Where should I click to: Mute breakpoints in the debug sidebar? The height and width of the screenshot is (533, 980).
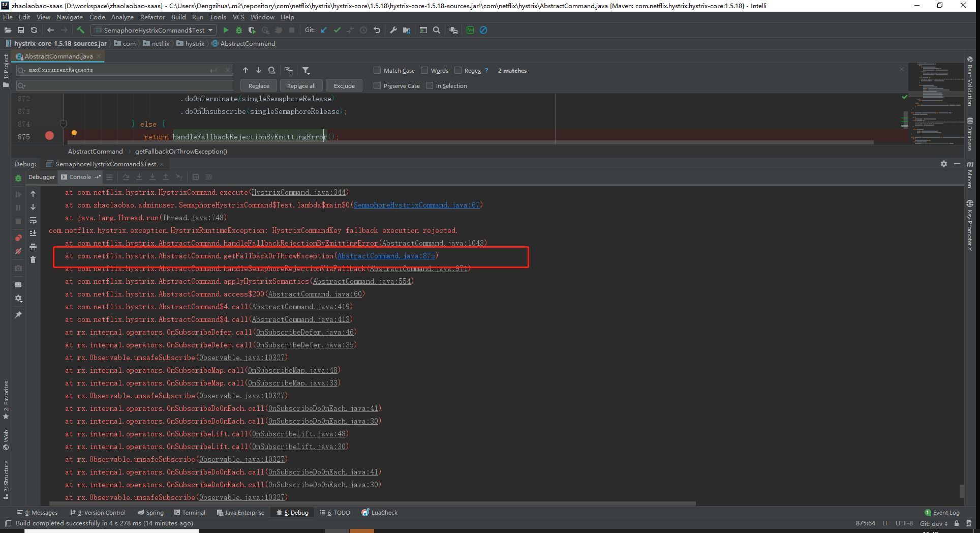pyautogui.click(x=18, y=251)
